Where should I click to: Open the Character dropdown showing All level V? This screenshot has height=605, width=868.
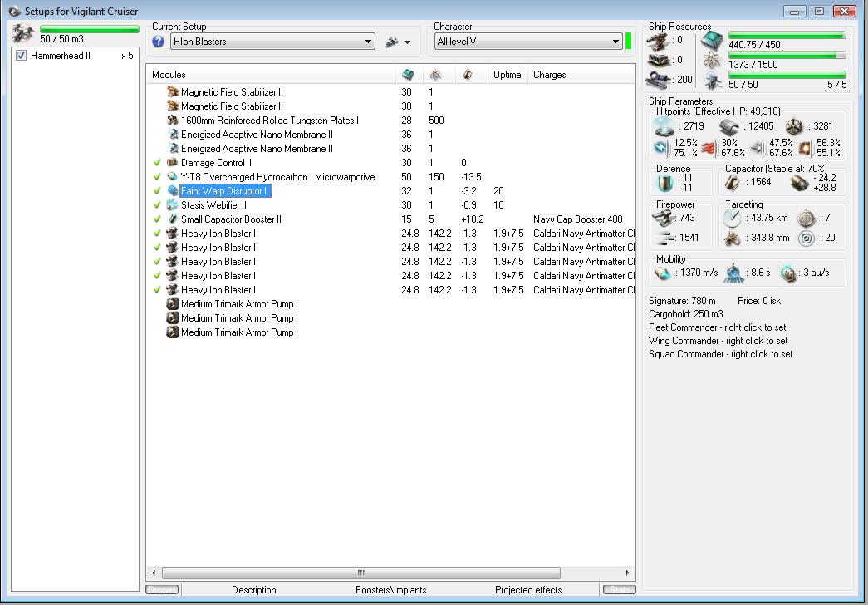point(528,42)
